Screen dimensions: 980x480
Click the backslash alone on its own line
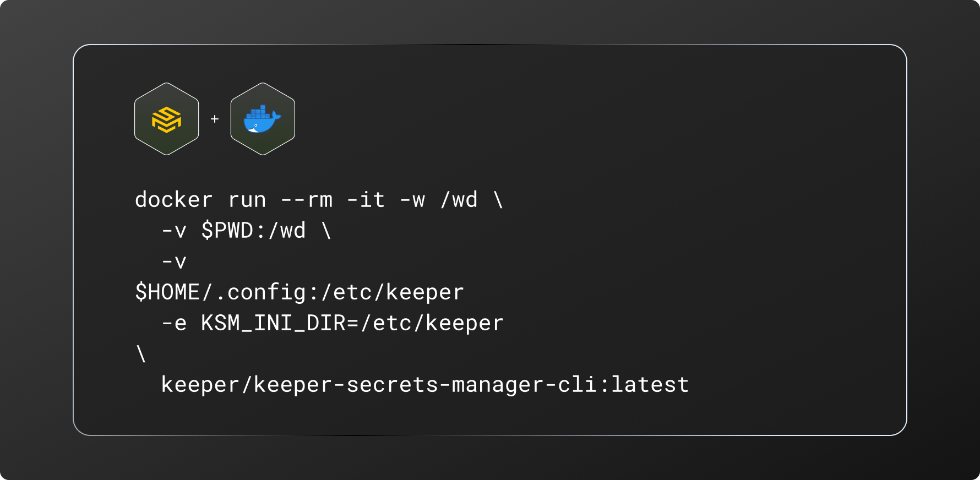141,354
